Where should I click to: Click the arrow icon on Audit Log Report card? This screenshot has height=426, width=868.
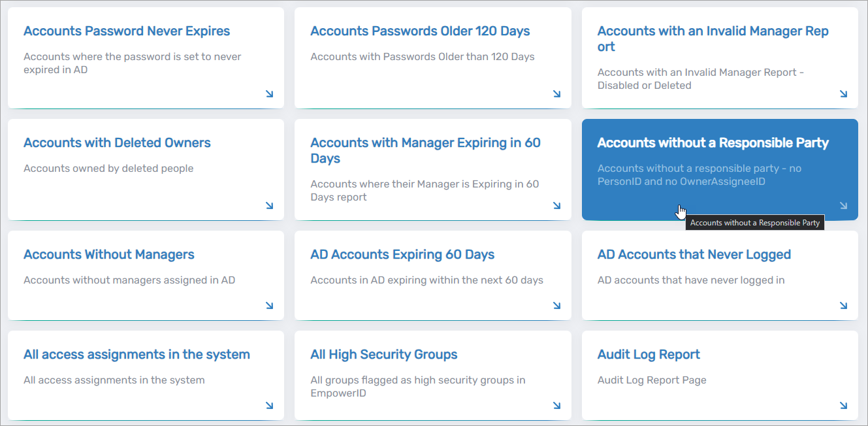click(843, 405)
